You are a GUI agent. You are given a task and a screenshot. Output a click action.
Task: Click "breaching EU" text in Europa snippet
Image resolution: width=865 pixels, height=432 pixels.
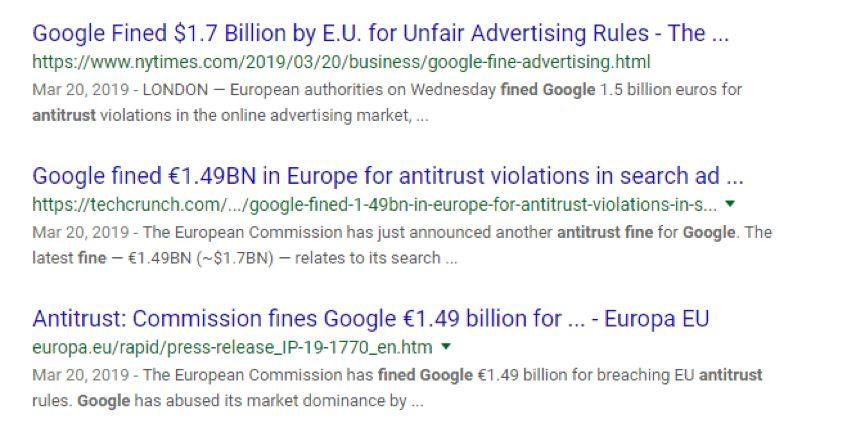coord(648,375)
